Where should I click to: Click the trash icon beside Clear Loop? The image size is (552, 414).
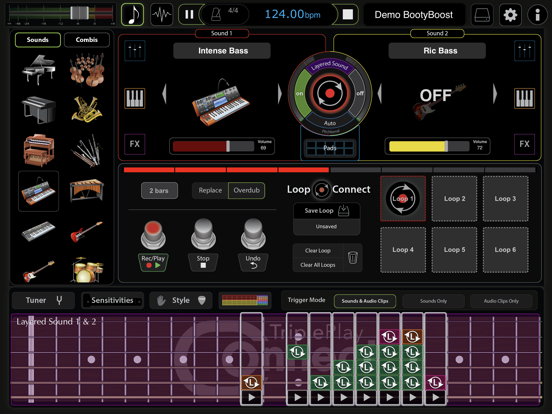point(352,258)
